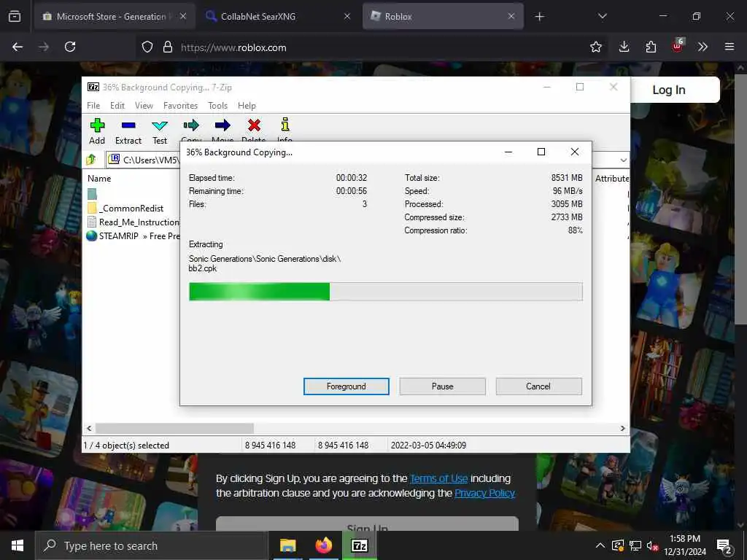
Task: Open the Windows Start menu
Action: (18, 545)
